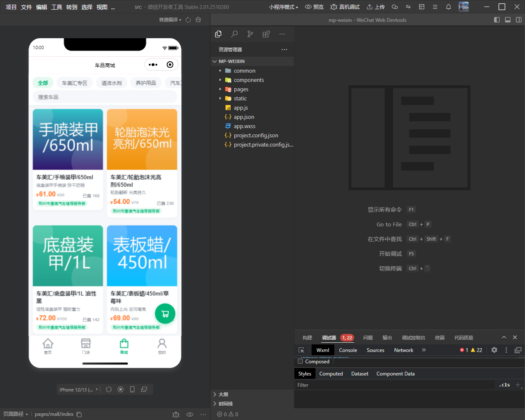Image resolution: width=525 pixels, height=420 pixels.
Task: Switch to the Computed tab
Action: click(331, 373)
